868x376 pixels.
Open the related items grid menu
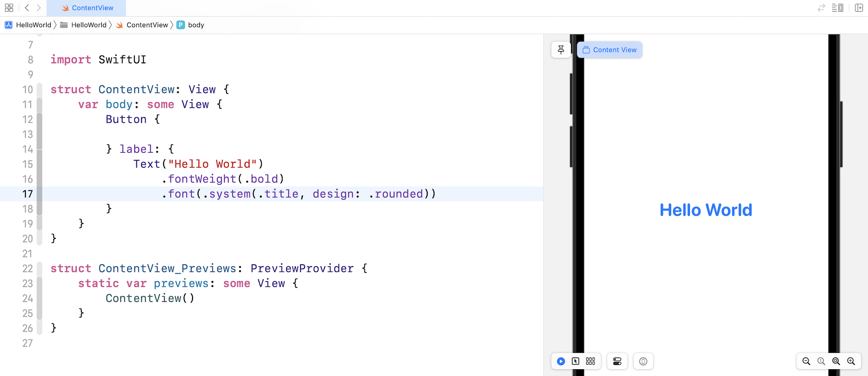pyautogui.click(x=9, y=8)
